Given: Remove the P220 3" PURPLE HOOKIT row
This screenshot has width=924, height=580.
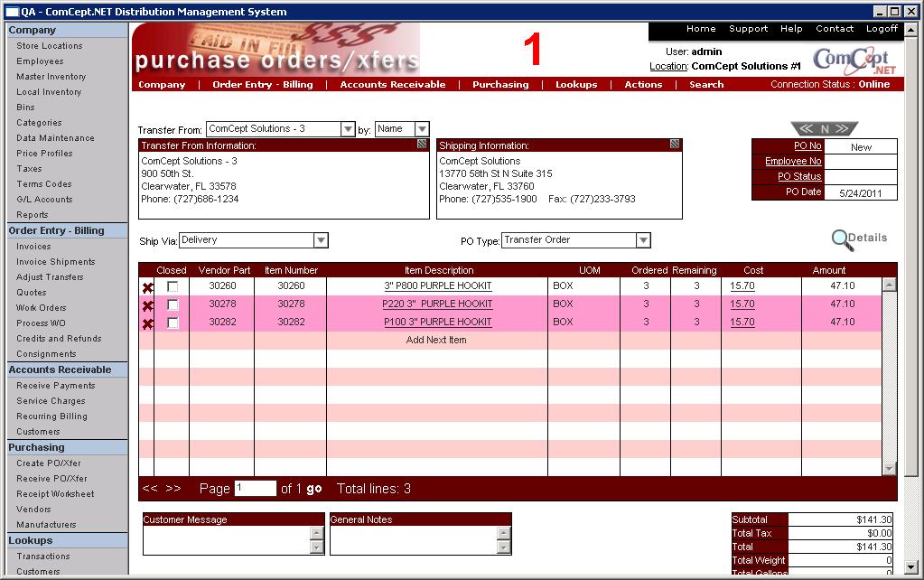Looking at the screenshot, I should (148, 305).
